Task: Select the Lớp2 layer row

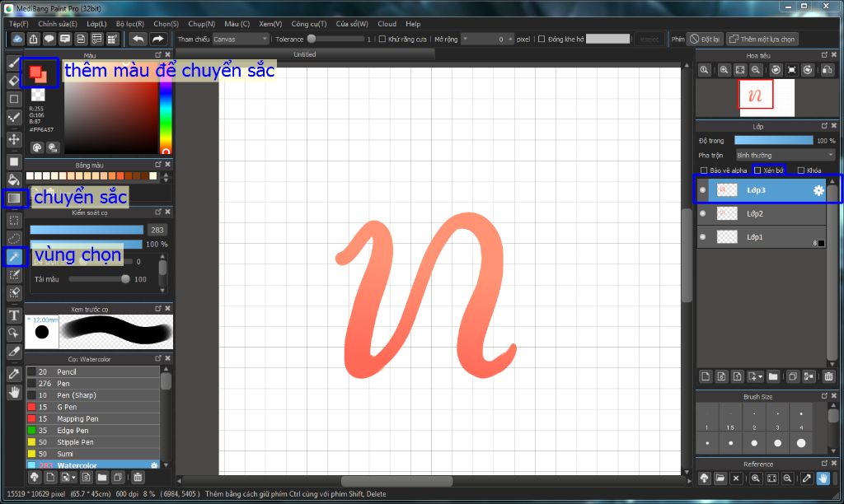Action: (761, 213)
